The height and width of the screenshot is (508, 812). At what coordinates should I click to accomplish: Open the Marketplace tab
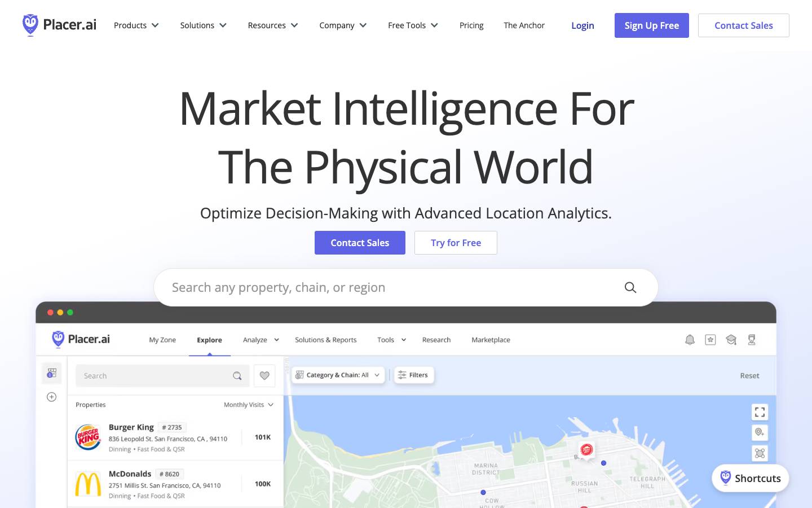point(491,340)
